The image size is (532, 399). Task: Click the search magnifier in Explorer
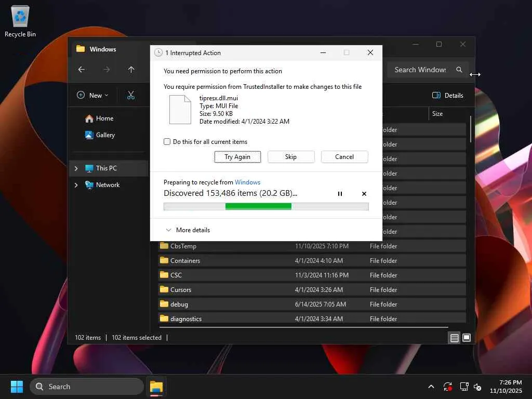(459, 70)
